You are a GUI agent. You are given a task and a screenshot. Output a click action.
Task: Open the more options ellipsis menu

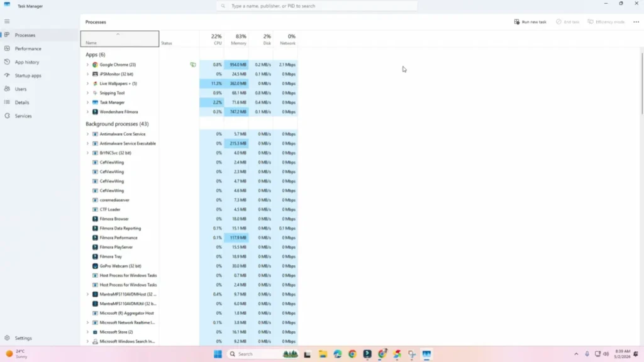636,22
